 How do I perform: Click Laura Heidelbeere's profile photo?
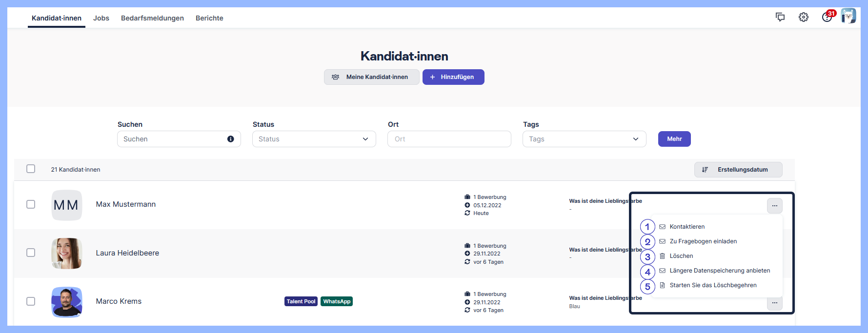click(67, 253)
